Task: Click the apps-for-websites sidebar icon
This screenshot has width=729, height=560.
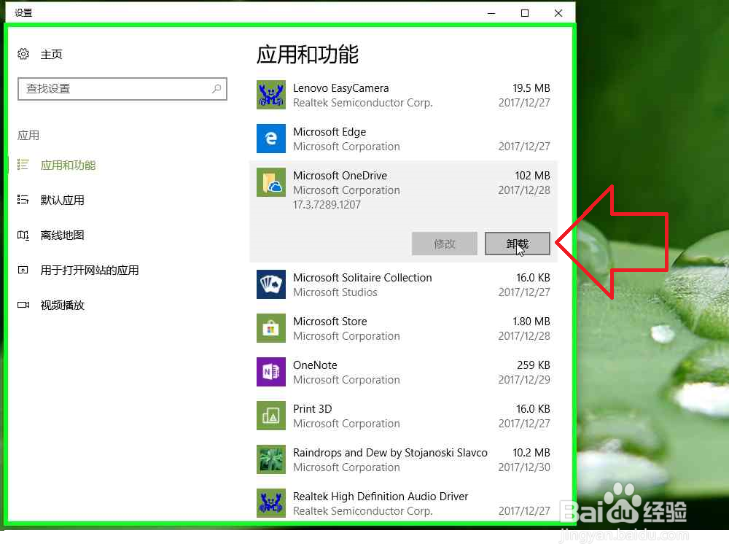Action: point(23,270)
